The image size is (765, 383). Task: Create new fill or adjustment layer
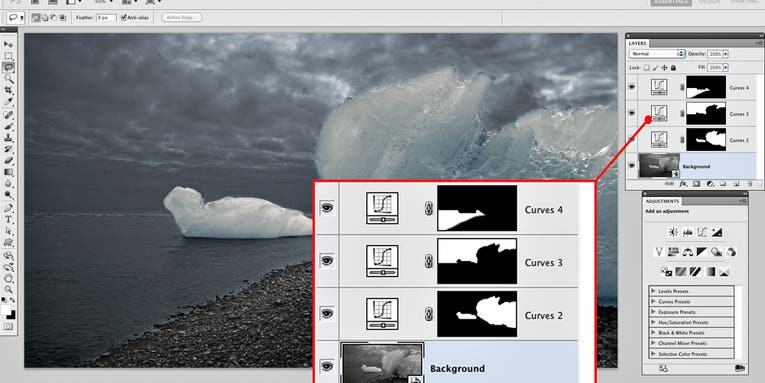[710, 183]
